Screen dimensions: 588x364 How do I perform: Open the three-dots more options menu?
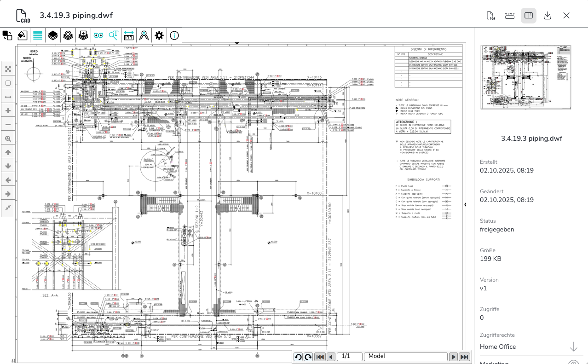coord(510,16)
